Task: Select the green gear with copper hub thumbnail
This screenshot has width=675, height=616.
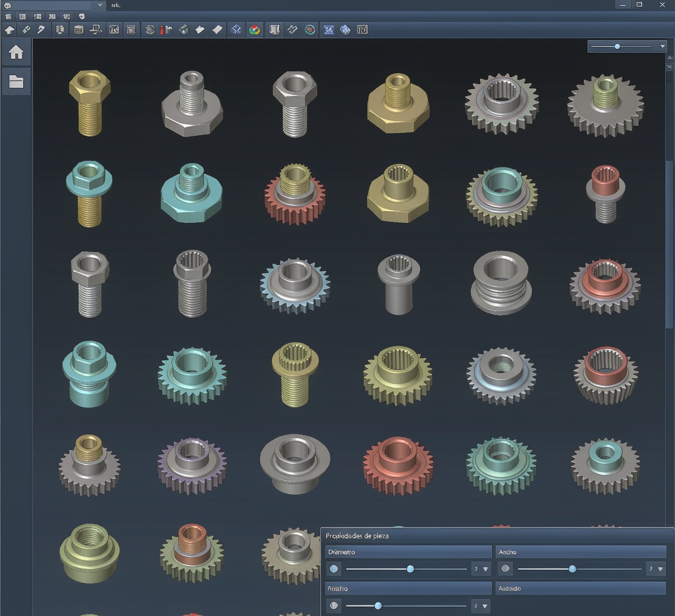Action: (192, 553)
